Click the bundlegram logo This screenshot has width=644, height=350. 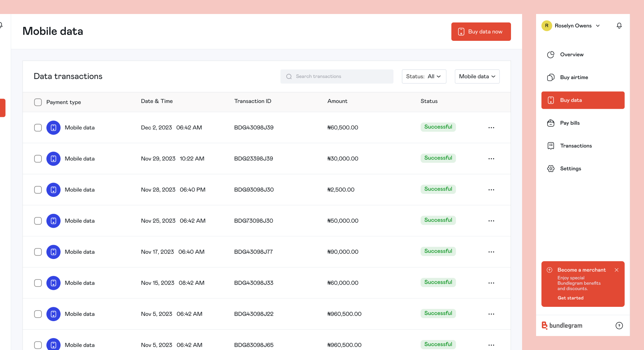click(x=562, y=325)
